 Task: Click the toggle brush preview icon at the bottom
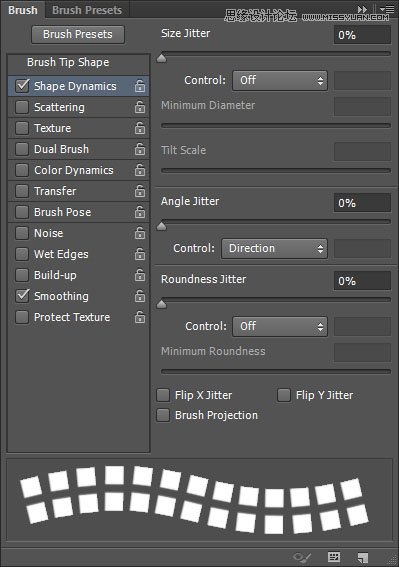(x=302, y=557)
